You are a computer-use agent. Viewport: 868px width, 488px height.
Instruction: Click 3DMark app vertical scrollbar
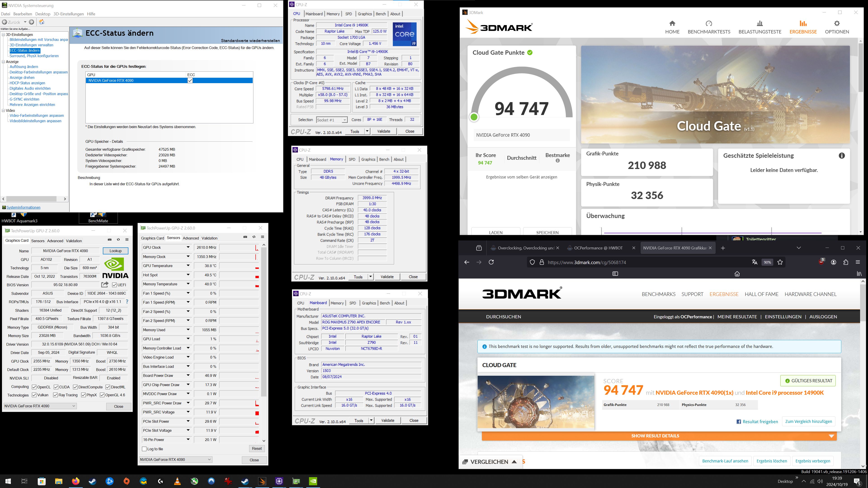[x=861, y=67]
